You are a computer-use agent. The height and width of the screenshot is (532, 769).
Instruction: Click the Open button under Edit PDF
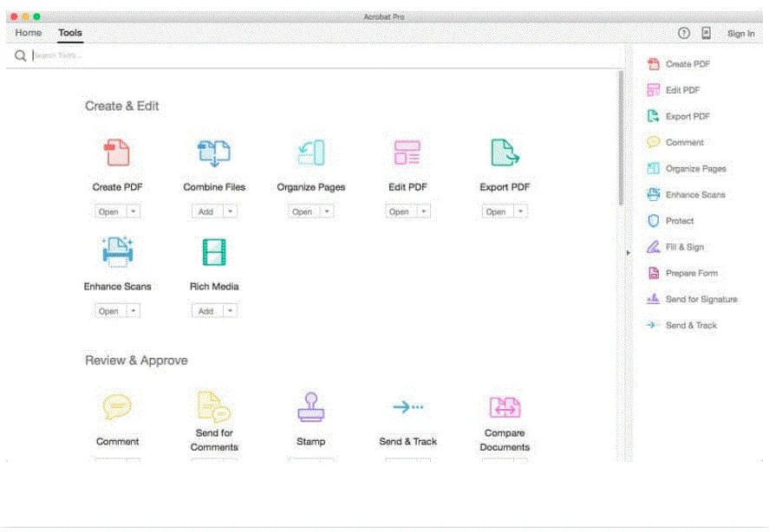[401, 211]
